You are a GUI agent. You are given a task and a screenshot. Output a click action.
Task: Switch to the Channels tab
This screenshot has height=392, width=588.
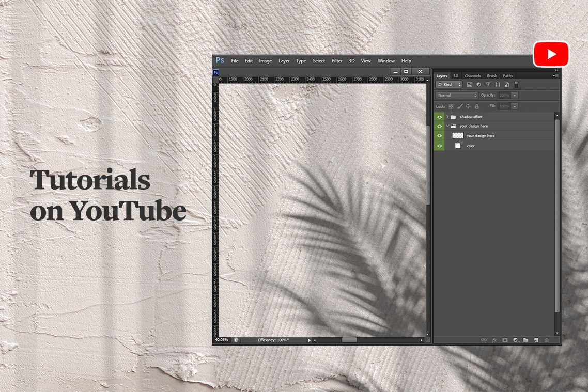tap(472, 75)
